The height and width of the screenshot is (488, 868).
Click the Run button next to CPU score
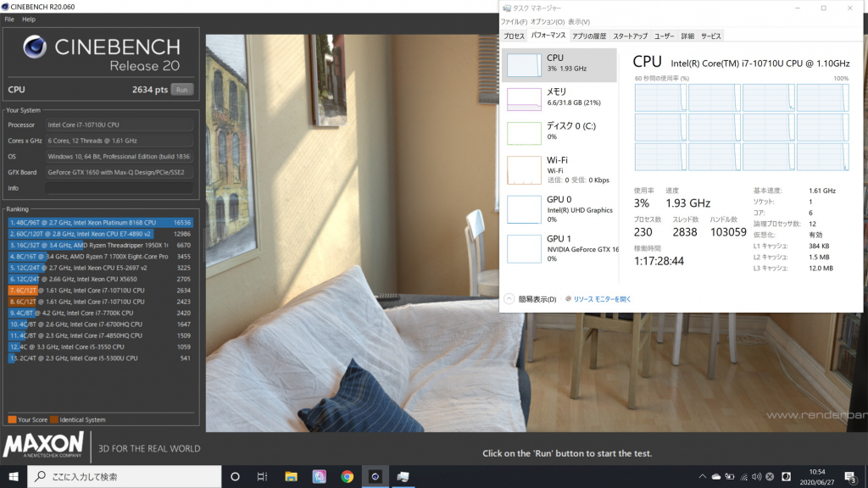point(181,89)
